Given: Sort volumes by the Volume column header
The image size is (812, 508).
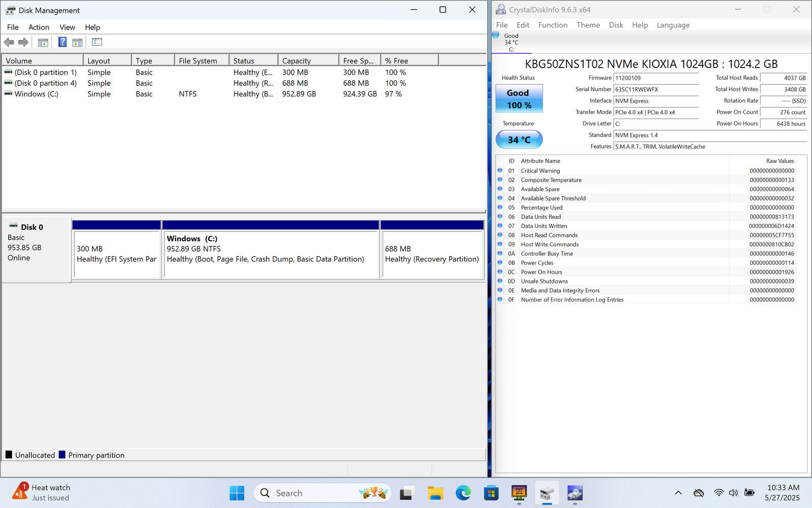Looking at the screenshot, I should pyautogui.click(x=43, y=60).
